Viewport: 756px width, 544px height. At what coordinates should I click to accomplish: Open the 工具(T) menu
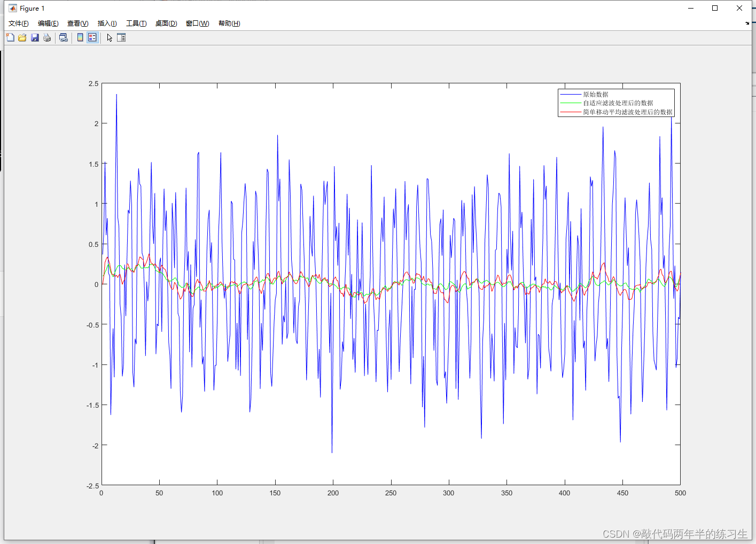136,24
